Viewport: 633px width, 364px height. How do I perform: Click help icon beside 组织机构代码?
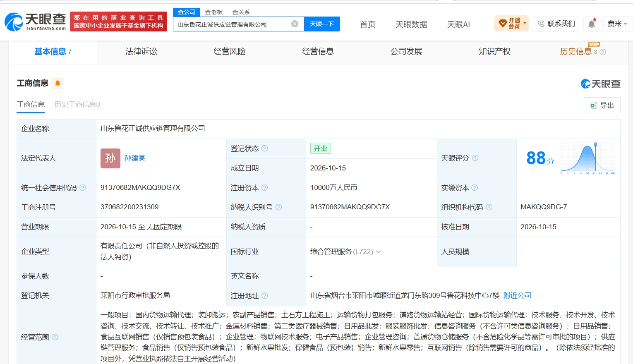(489, 207)
